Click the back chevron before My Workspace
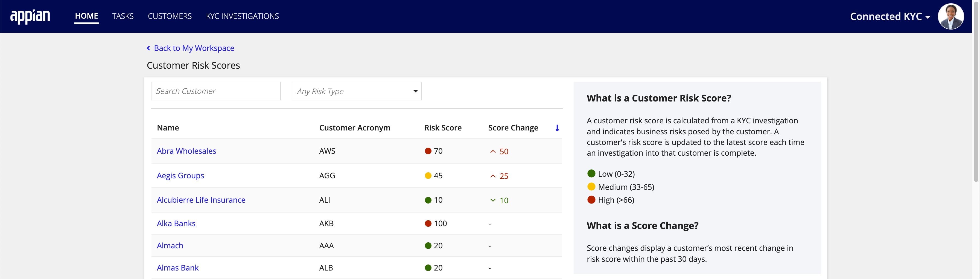 click(x=148, y=48)
